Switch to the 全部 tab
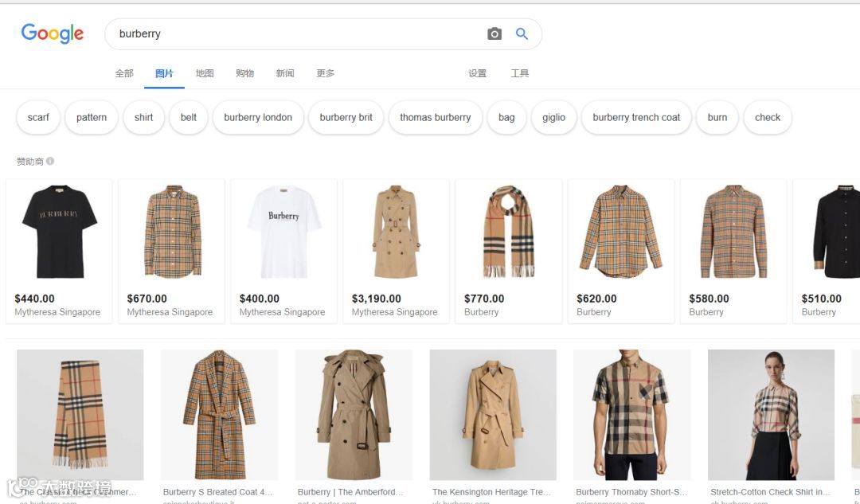The width and height of the screenshot is (860, 504). [x=124, y=73]
